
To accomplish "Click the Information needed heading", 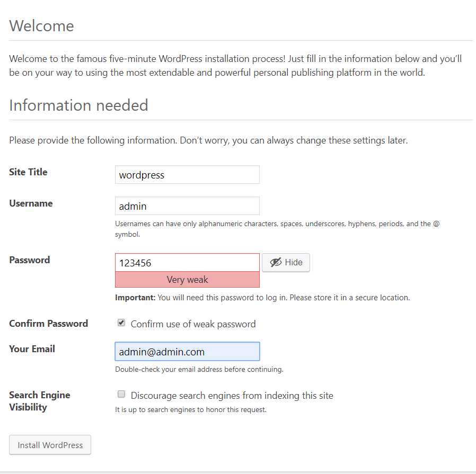I will (78, 105).
